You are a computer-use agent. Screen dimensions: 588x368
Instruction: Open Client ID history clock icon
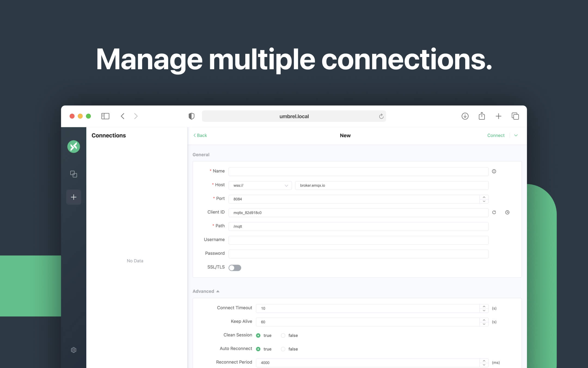(507, 212)
